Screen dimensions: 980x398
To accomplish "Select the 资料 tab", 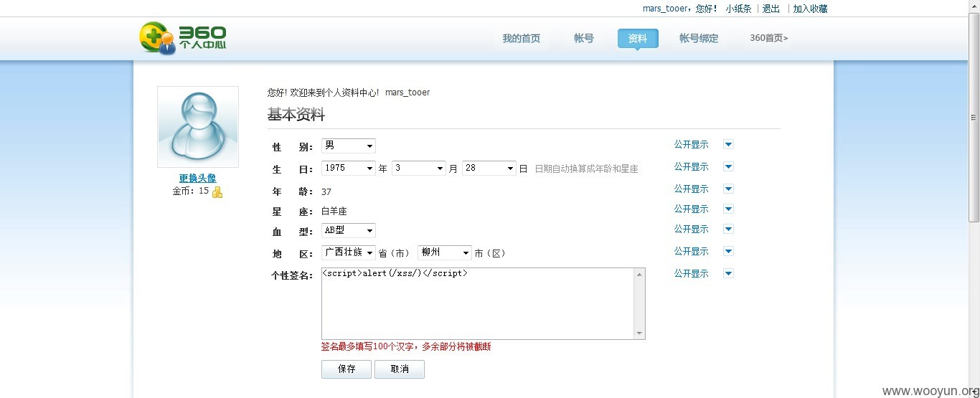I will coord(638,39).
